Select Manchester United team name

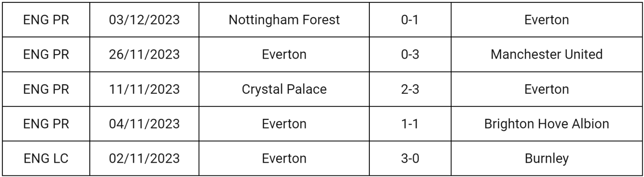pyautogui.click(x=546, y=54)
